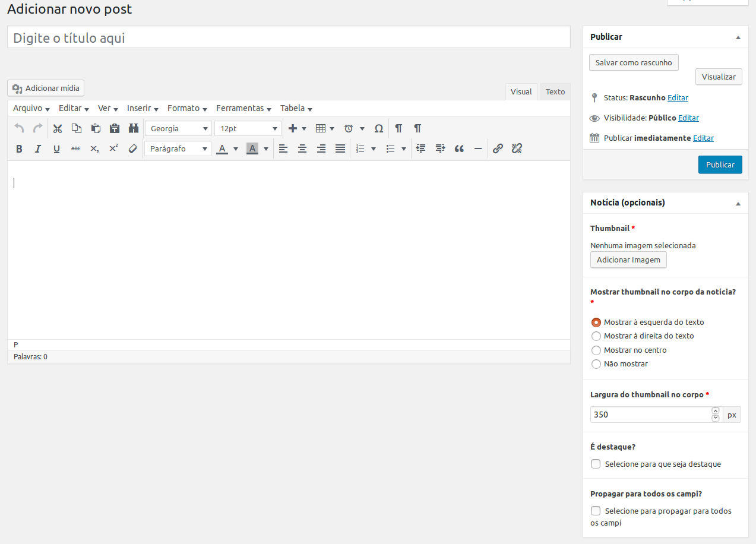This screenshot has height=544, width=756.
Task: Insert link using chain icon
Action: tap(498, 148)
